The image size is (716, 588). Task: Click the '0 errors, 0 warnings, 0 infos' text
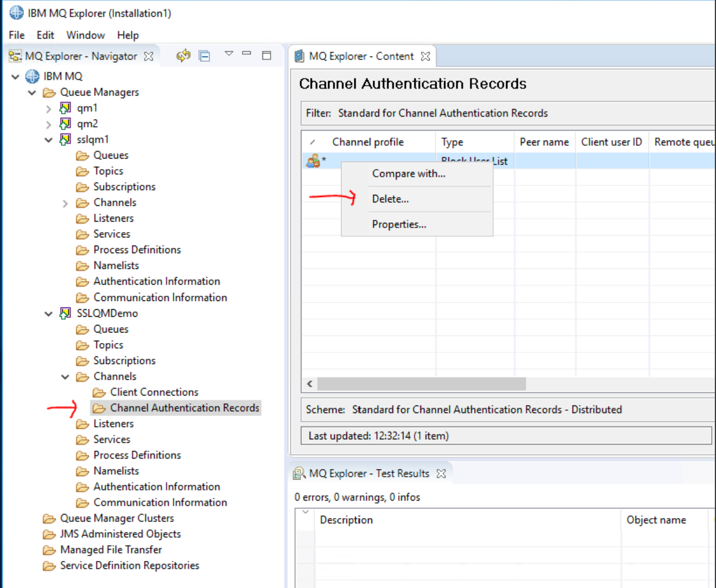pyautogui.click(x=357, y=498)
